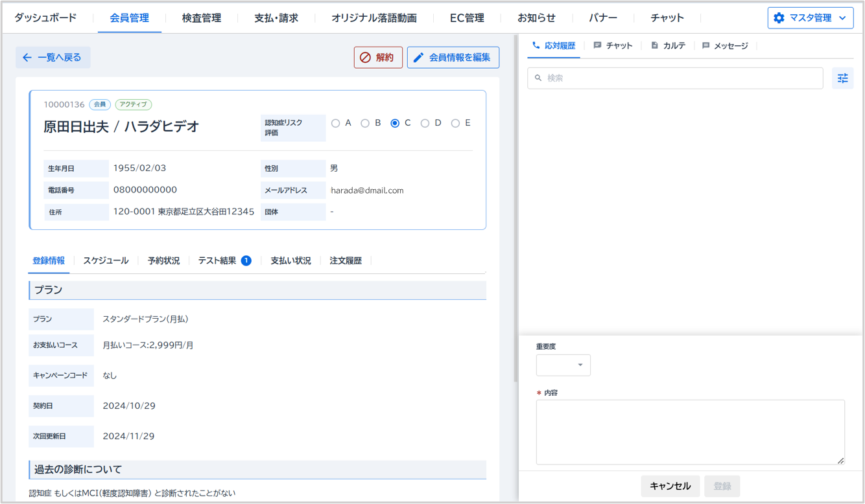The height and width of the screenshot is (504, 865).
Task: Click the pencil icon on 会員情報を編集
Action: (x=418, y=58)
